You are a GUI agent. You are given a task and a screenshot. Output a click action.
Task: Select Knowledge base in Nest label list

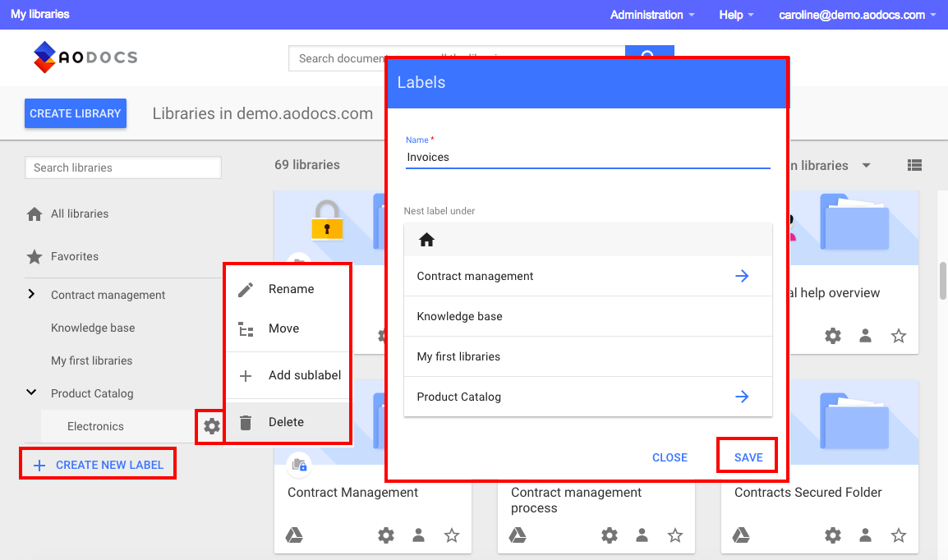(587, 317)
